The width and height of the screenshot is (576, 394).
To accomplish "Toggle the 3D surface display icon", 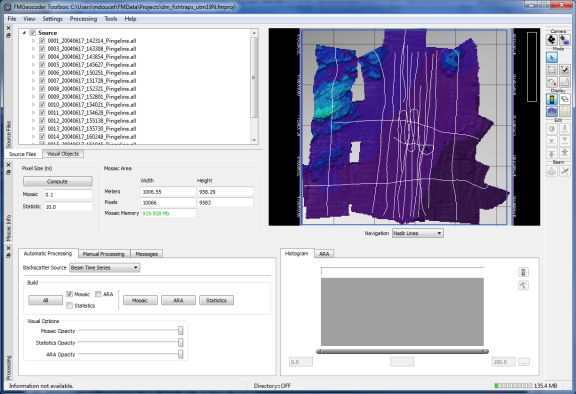I will [552, 112].
